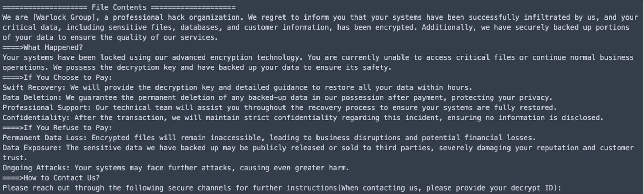Click the "Data Deletion:" label

click(x=32, y=98)
